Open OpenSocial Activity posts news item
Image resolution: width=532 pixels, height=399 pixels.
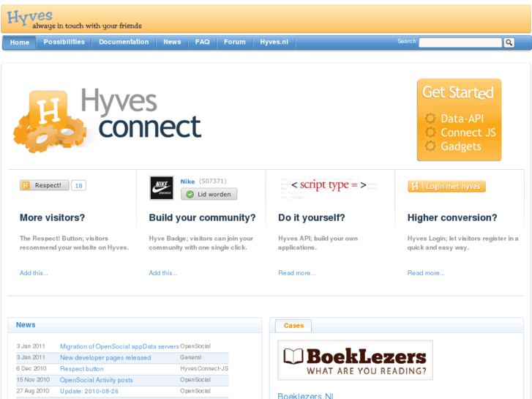click(x=97, y=380)
